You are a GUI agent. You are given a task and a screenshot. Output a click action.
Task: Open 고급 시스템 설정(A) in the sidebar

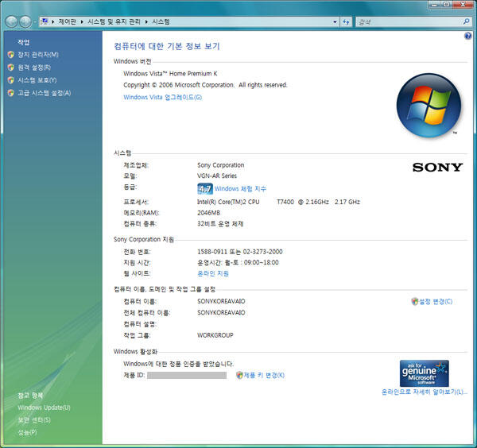[44, 93]
